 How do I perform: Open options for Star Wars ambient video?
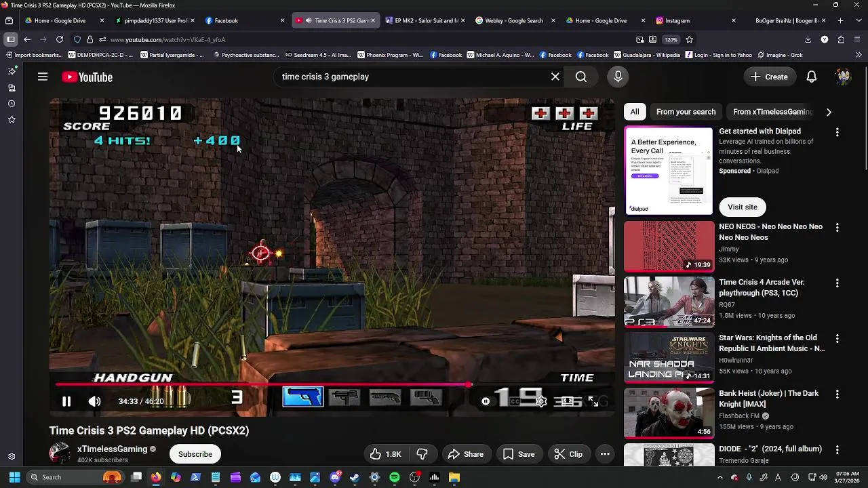point(837,338)
